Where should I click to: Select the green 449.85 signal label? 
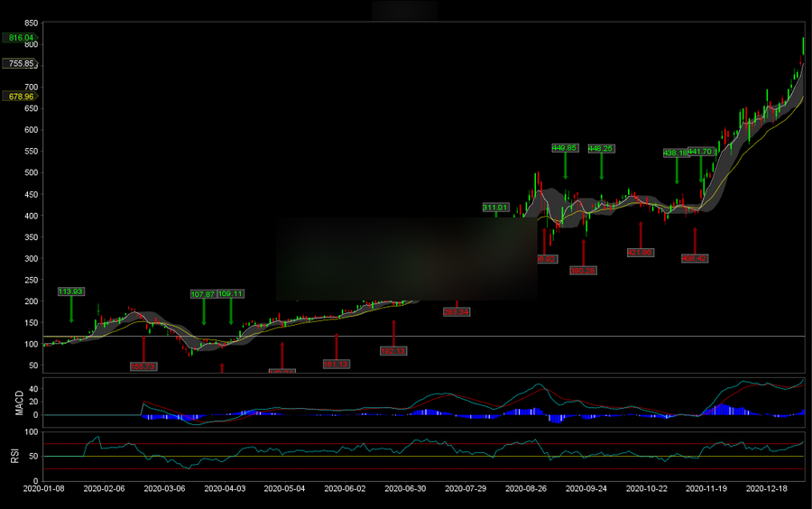coord(565,148)
